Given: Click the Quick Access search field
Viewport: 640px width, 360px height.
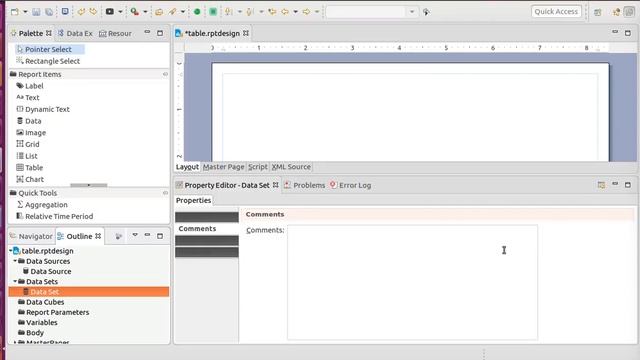Looking at the screenshot, I should pos(556,11).
